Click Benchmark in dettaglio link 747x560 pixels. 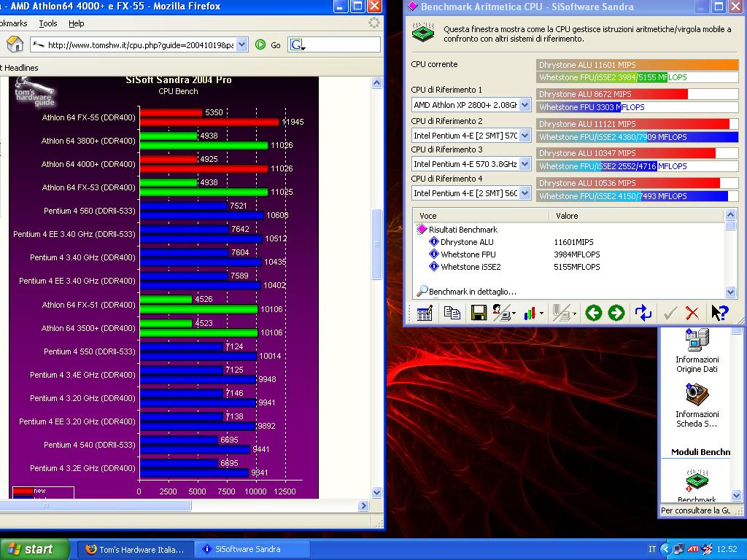[472, 292]
